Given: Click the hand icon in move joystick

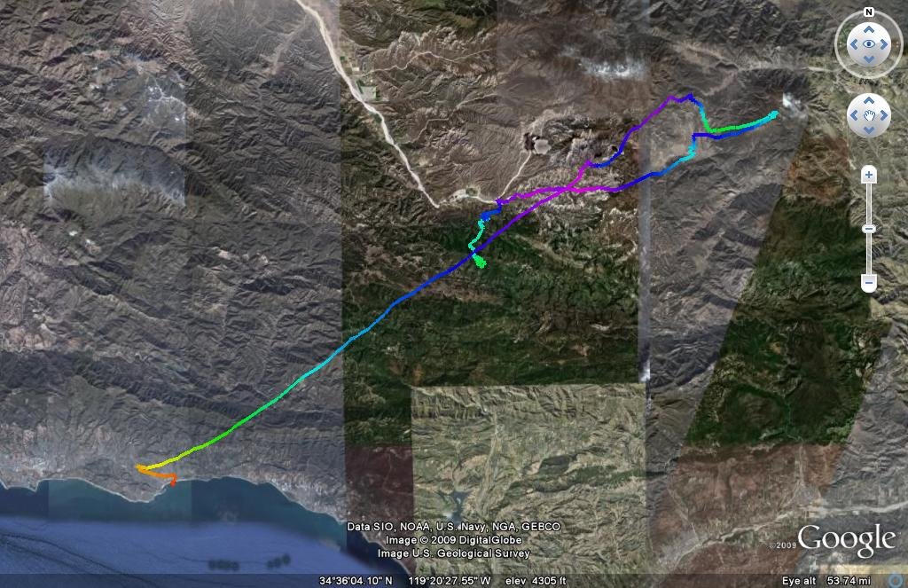Looking at the screenshot, I should (869, 116).
